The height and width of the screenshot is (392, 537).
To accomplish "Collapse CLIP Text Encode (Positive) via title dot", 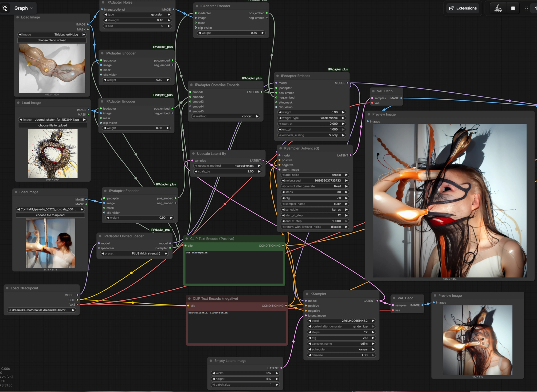I will tap(187, 239).
